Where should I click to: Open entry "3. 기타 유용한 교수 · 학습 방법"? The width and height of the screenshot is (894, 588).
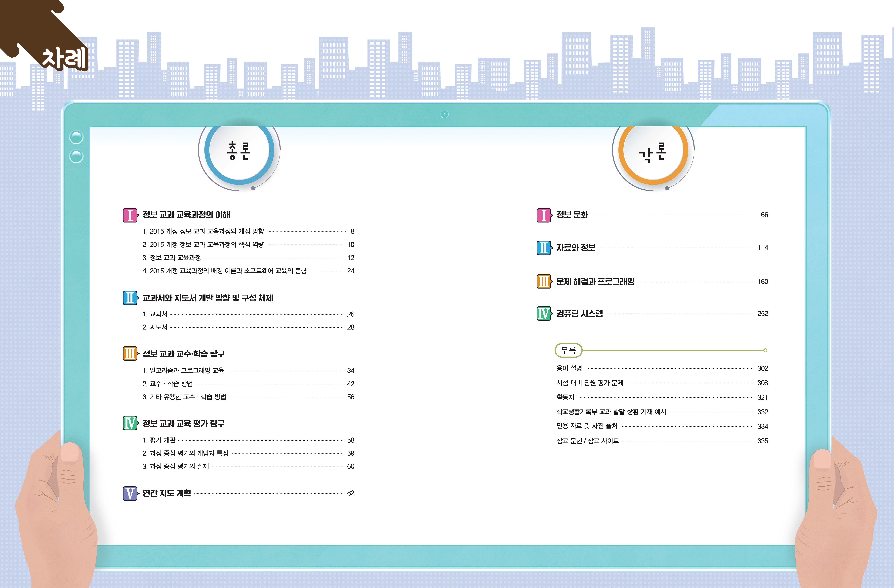click(x=184, y=397)
